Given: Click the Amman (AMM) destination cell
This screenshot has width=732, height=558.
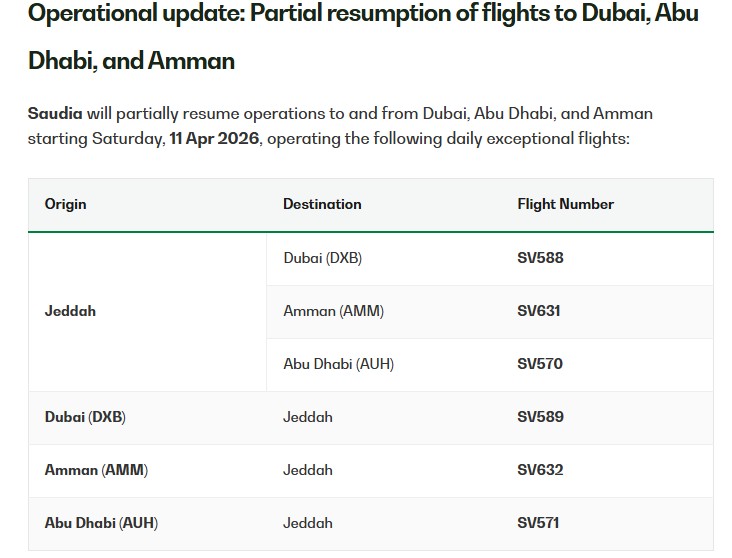Looking at the screenshot, I should tap(333, 311).
